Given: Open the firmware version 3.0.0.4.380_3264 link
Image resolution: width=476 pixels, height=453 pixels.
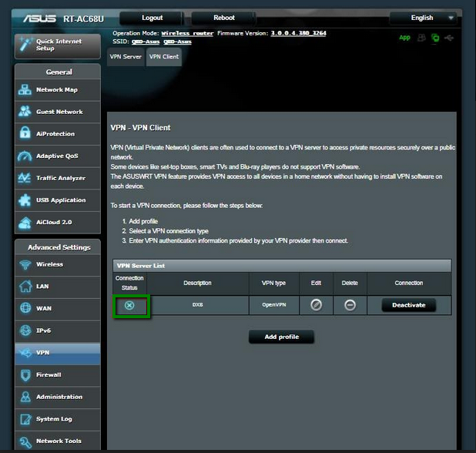Looking at the screenshot, I should point(298,33).
